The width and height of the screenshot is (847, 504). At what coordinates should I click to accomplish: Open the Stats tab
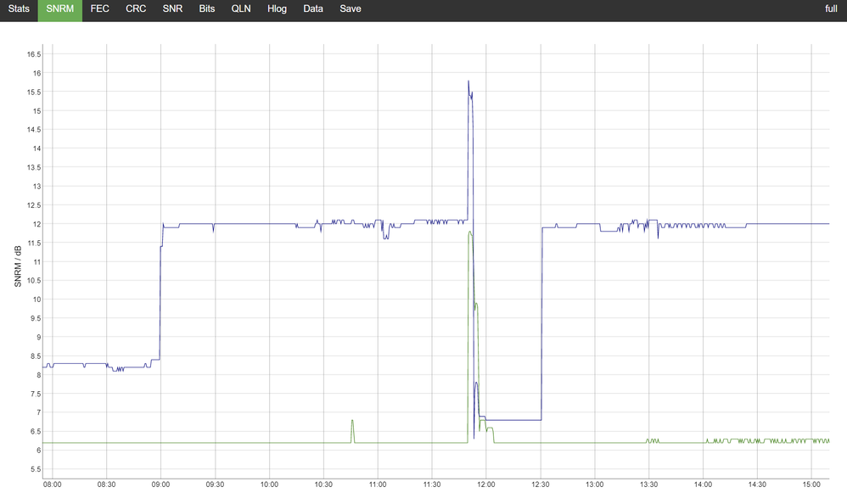19,9
